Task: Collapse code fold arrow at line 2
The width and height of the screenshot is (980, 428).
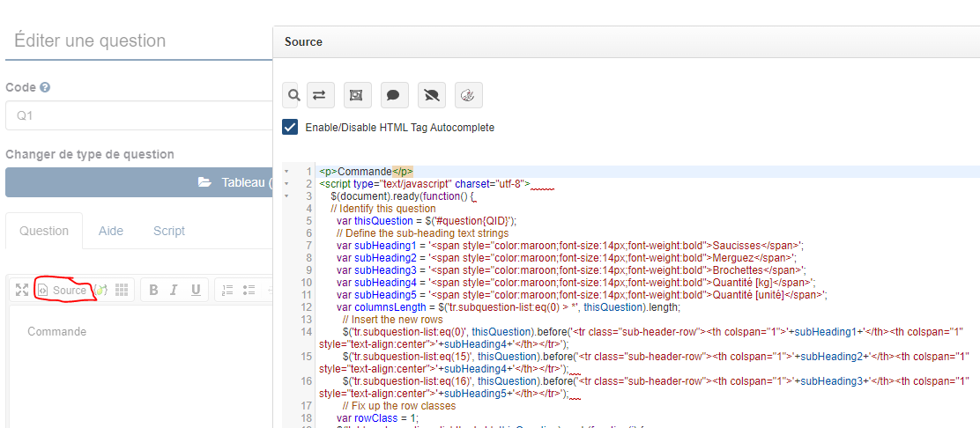Action: (x=286, y=184)
